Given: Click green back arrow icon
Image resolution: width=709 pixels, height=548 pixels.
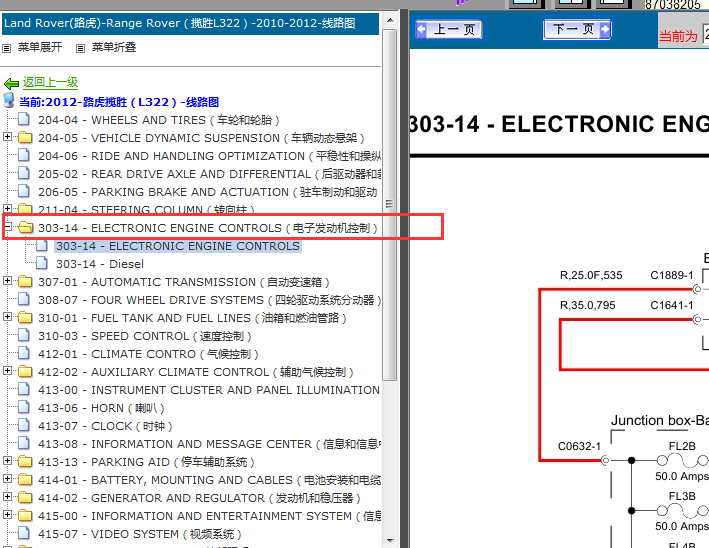Looking at the screenshot, I should tap(11, 83).
